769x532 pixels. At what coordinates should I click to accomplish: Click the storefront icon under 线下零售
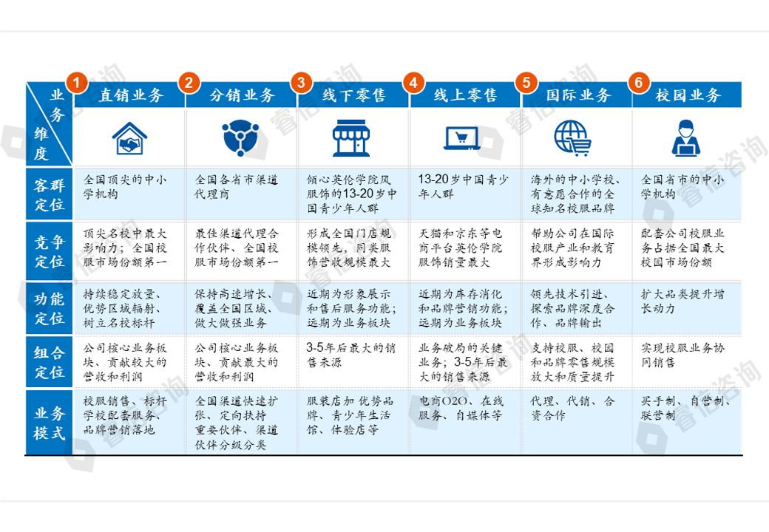[353, 138]
